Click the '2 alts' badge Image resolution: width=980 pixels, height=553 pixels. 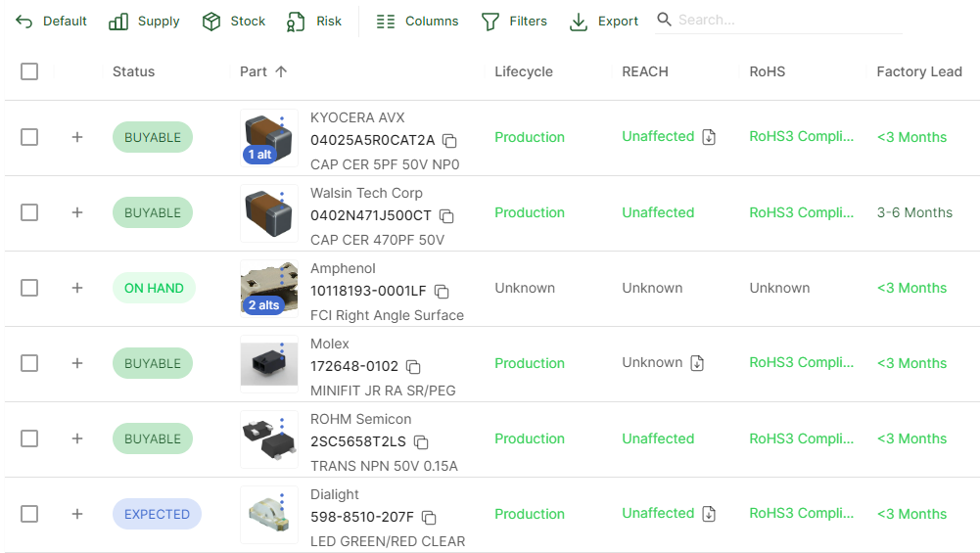click(263, 305)
